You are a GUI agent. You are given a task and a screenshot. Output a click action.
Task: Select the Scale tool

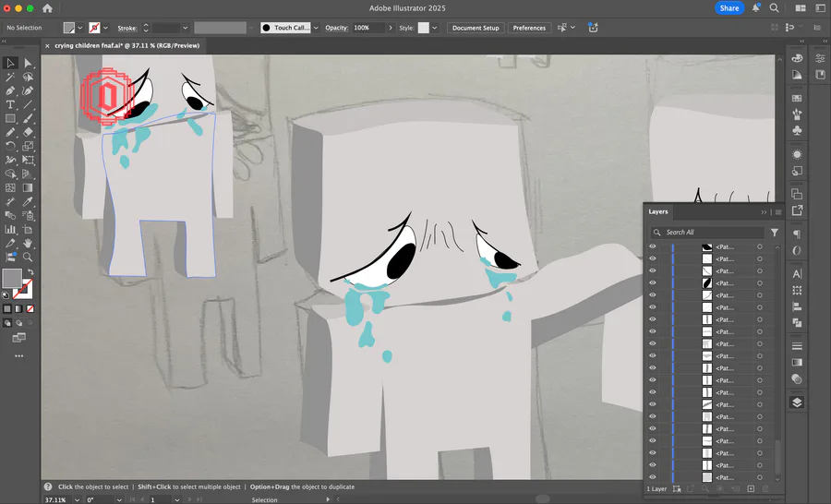pyautogui.click(x=28, y=146)
